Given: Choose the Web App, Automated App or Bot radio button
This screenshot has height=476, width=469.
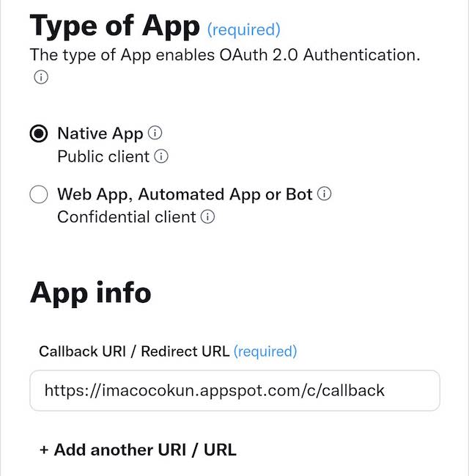Looking at the screenshot, I should [39, 195].
